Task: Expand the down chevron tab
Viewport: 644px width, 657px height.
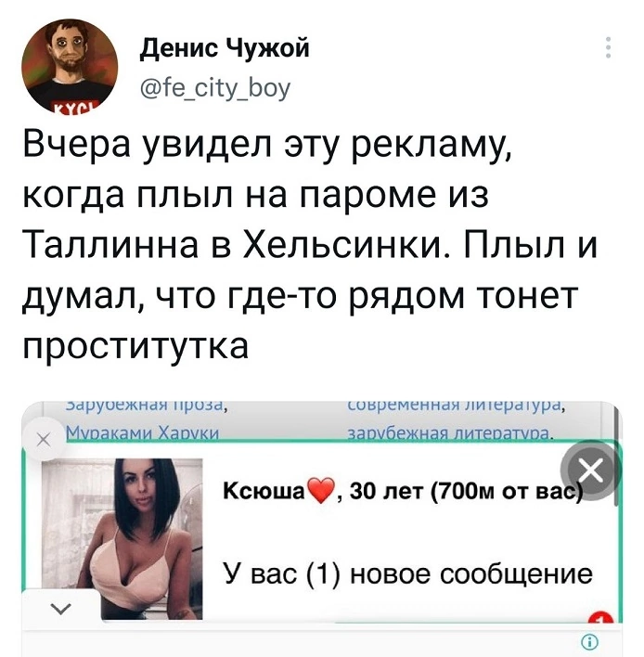Action: [60, 609]
